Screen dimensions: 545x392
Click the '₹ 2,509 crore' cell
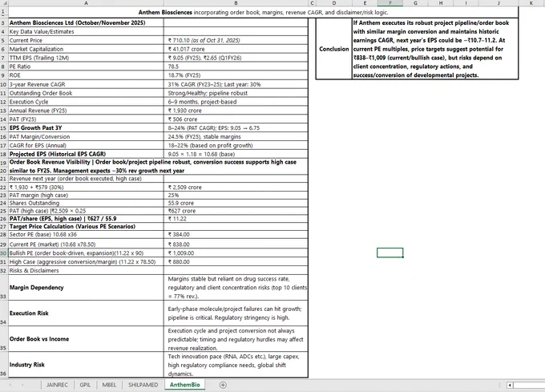point(236,187)
